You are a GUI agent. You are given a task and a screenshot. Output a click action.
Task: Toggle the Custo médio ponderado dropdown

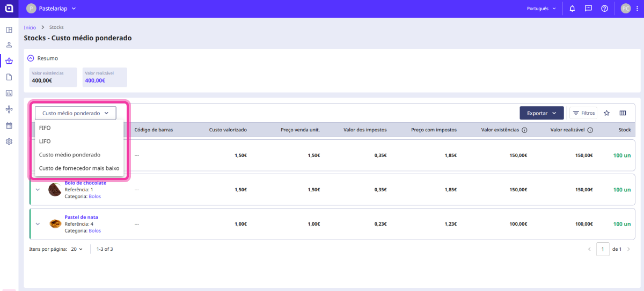click(76, 113)
